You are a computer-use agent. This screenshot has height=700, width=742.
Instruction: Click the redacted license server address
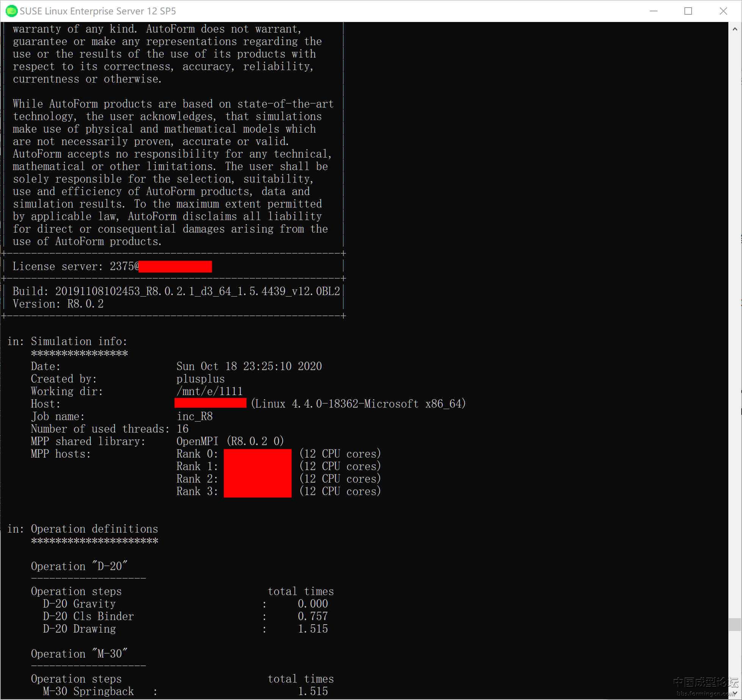pyautogui.click(x=175, y=267)
